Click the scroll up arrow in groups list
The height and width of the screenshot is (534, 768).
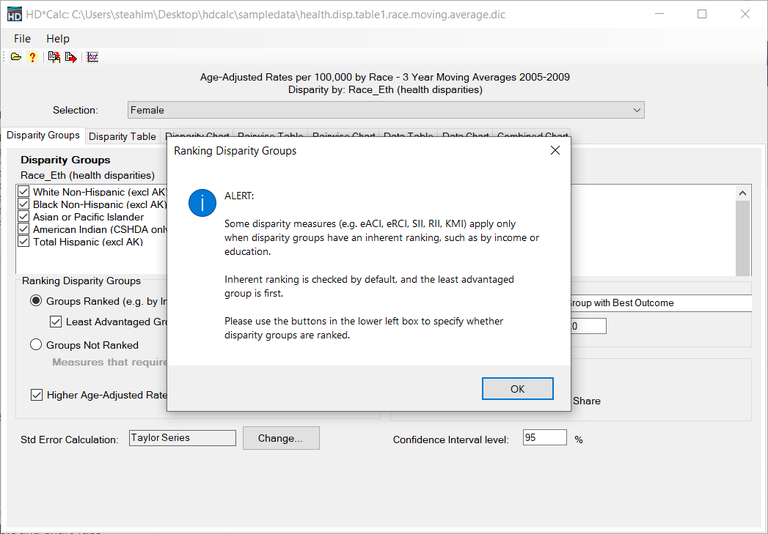[x=742, y=193]
